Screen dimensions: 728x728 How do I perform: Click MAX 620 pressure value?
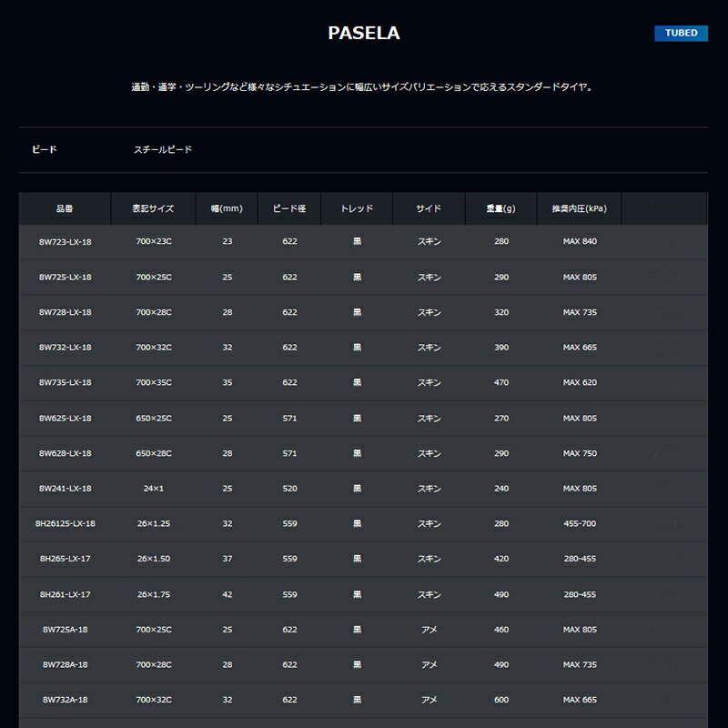click(580, 382)
